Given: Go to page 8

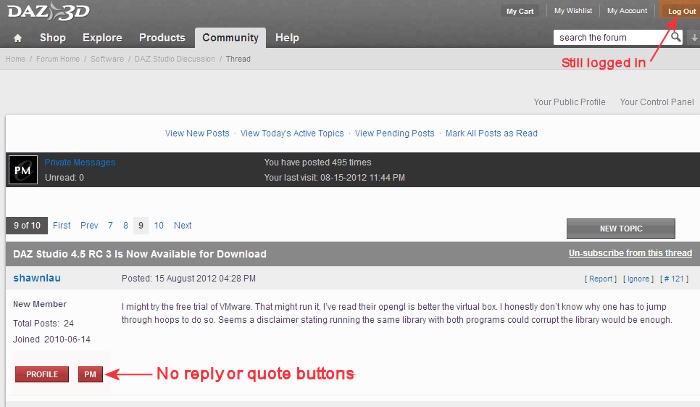Looking at the screenshot, I should coord(126,225).
